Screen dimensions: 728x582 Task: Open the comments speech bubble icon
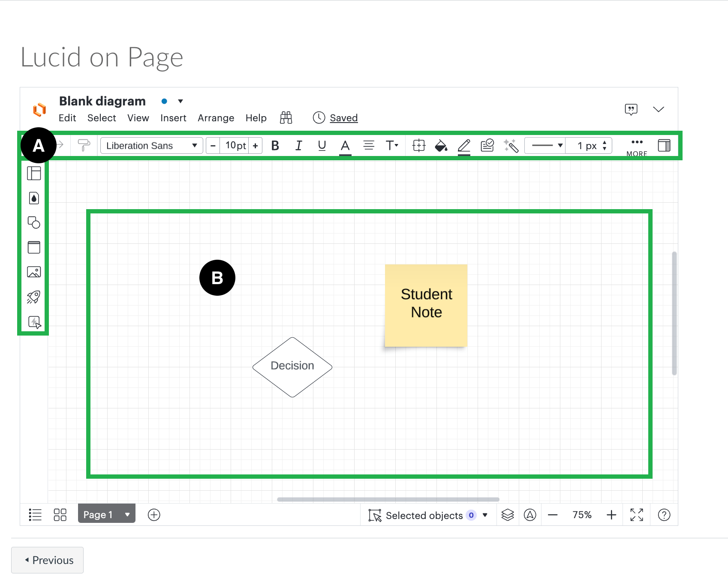(631, 110)
